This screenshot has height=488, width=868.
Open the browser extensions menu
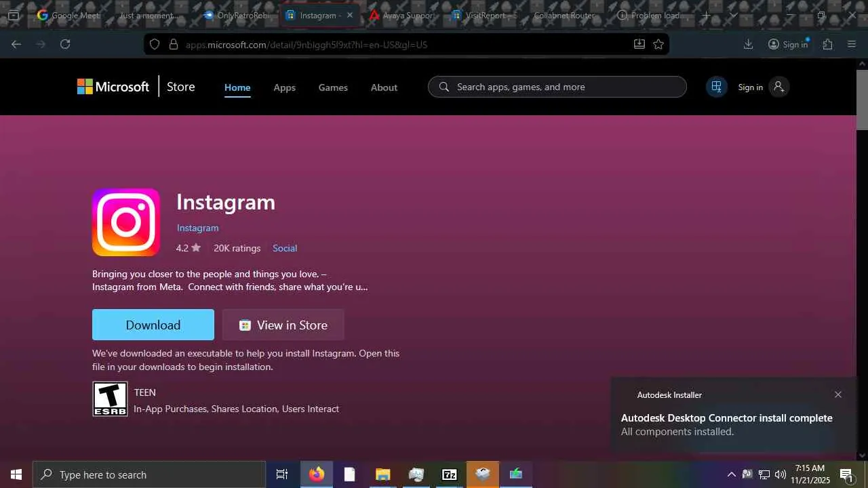click(x=827, y=44)
